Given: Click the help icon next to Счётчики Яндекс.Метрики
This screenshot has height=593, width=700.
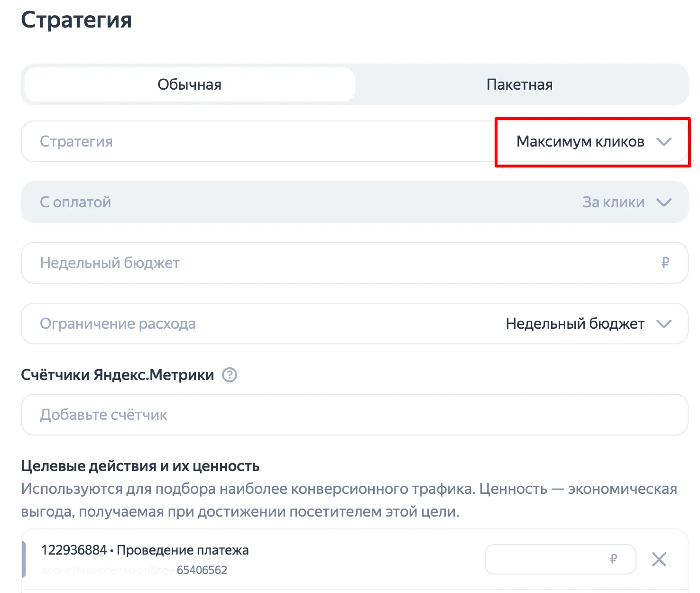Looking at the screenshot, I should pyautogui.click(x=230, y=375).
